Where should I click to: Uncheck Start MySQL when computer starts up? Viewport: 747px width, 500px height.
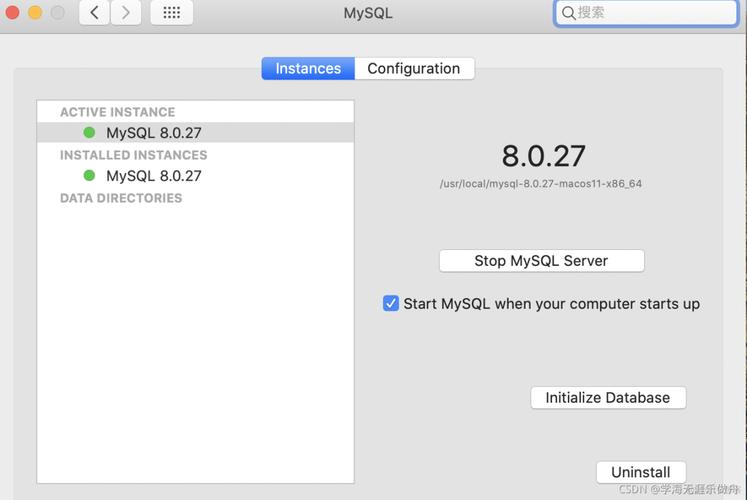pos(391,303)
